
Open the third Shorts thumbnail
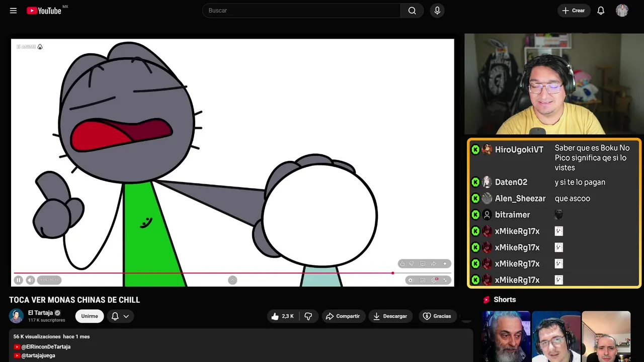(x=606, y=336)
